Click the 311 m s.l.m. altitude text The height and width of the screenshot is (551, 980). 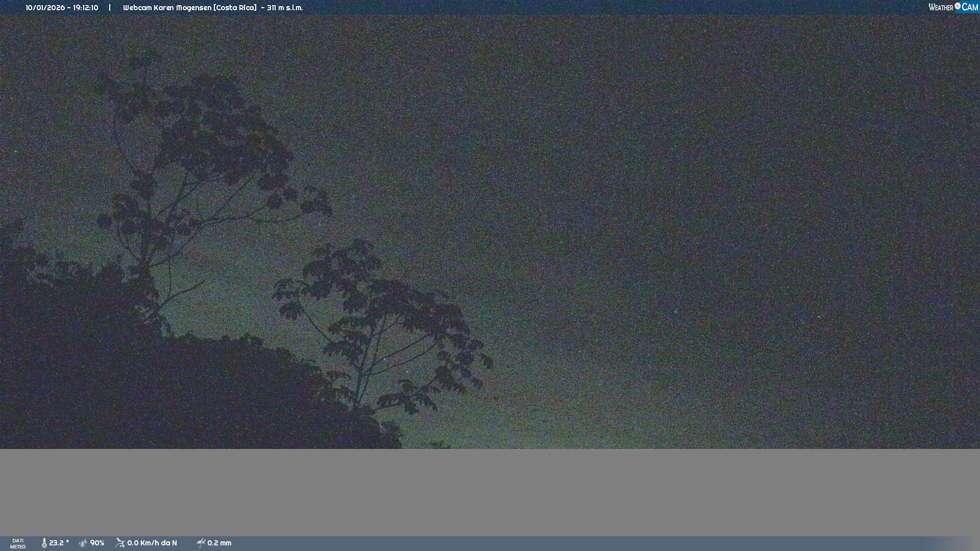[285, 8]
